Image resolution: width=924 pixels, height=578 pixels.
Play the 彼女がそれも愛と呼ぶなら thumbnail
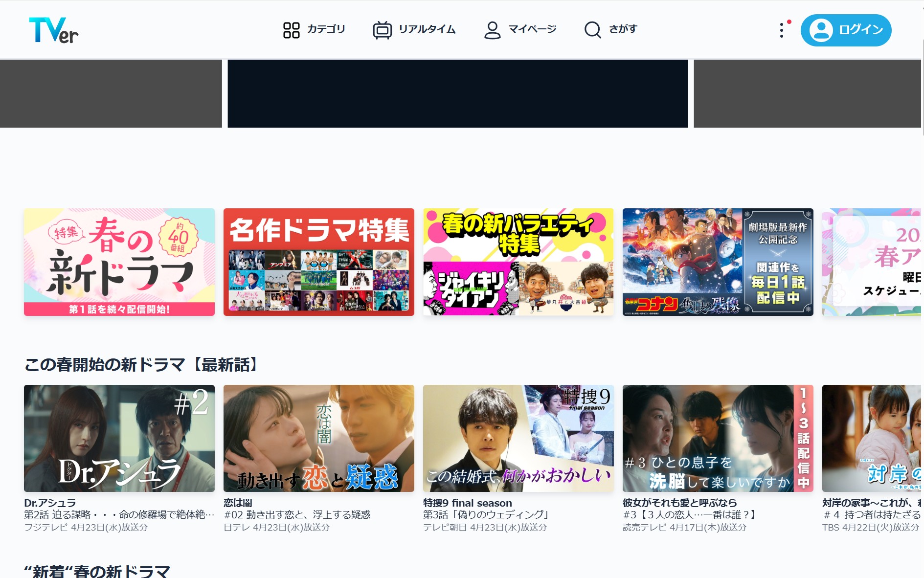click(x=718, y=438)
